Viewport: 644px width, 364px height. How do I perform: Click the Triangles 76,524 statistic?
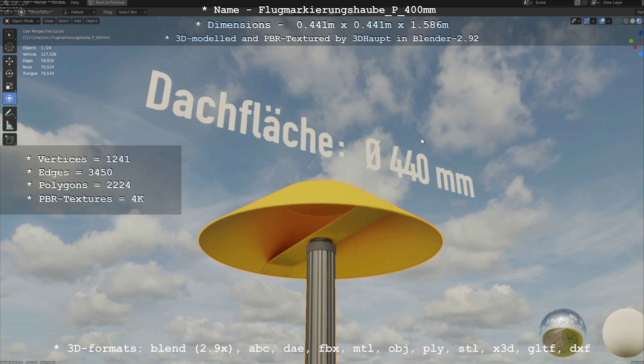pyautogui.click(x=38, y=73)
